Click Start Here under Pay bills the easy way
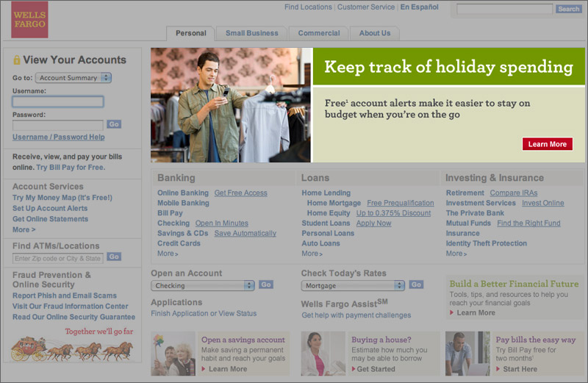This screenshot has width=588, height=383. tap(520, 369)
